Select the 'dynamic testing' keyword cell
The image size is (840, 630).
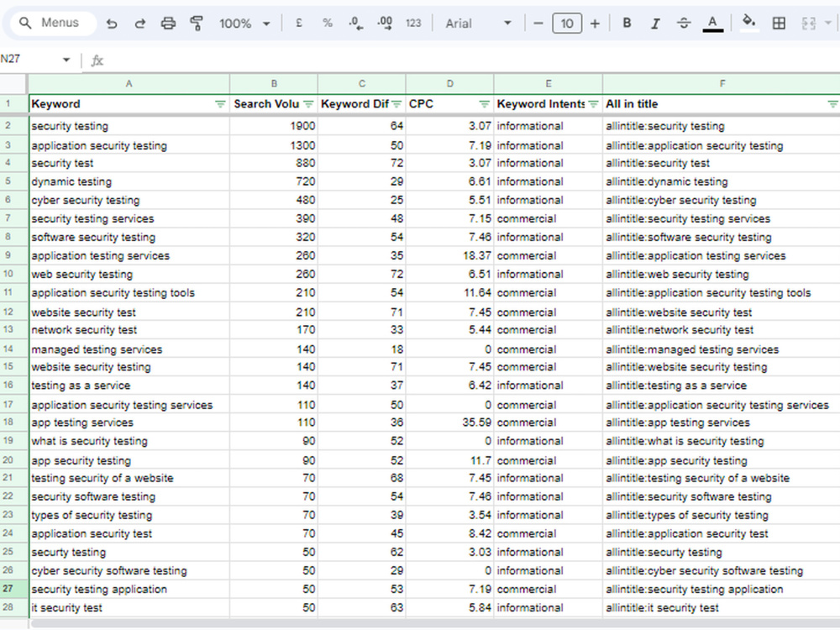[129, 181]
